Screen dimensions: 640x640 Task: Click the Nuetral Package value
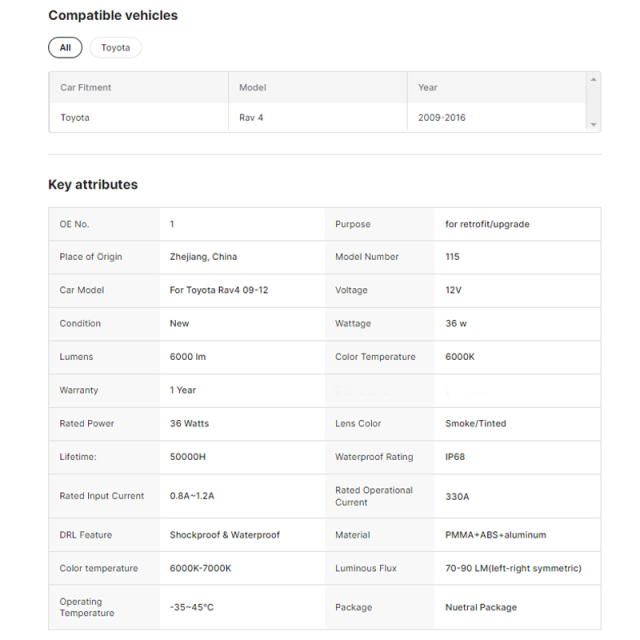(481, 607)
